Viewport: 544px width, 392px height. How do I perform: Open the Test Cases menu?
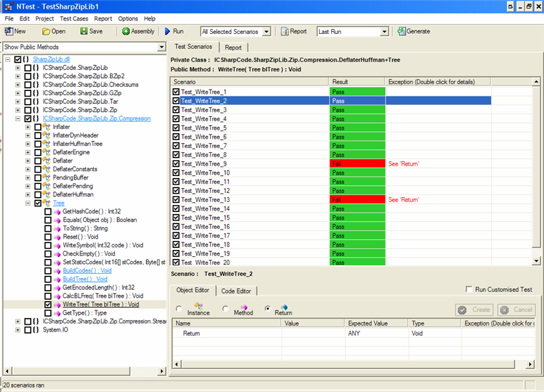[74, 19]
